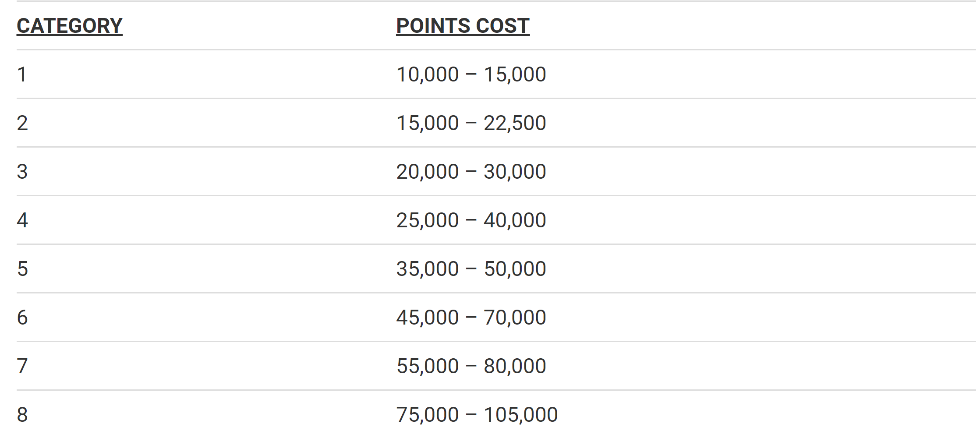Click the CATEGORY column header

click(70, 26)
